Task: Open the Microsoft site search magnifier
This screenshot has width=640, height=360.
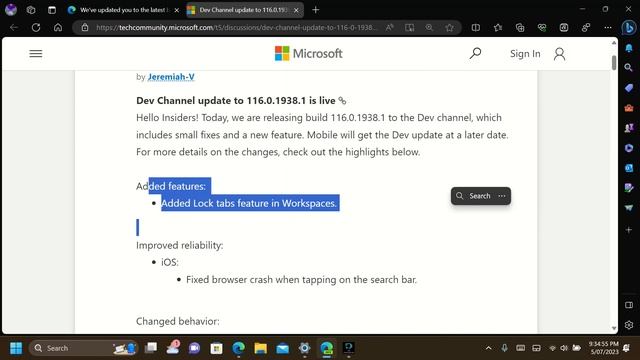Action: [476, 53]
